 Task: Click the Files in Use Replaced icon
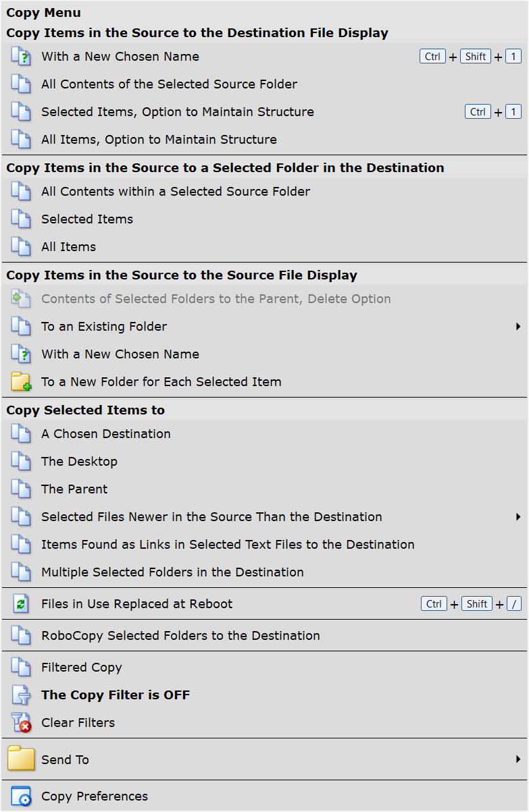tap(21, 604)
